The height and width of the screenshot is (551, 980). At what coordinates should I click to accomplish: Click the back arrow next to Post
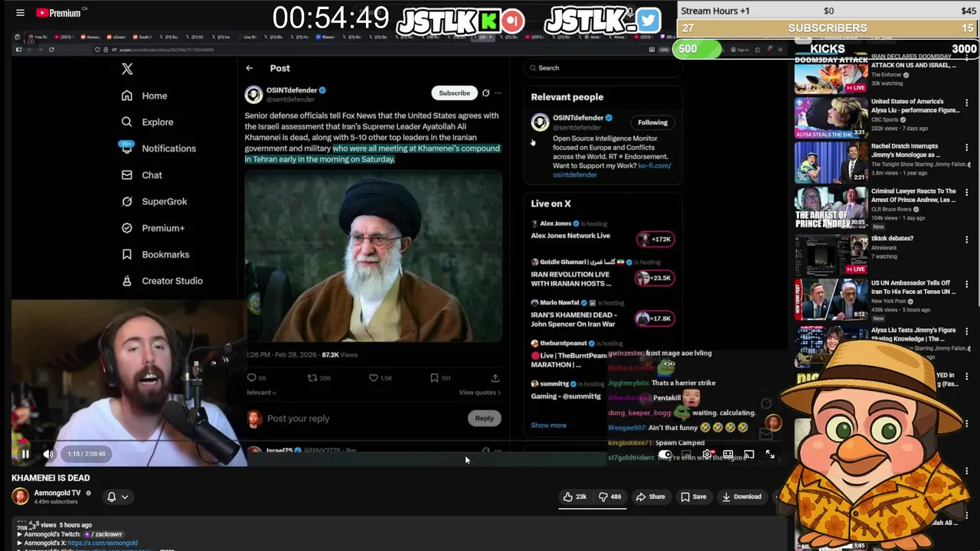point(249,68)
